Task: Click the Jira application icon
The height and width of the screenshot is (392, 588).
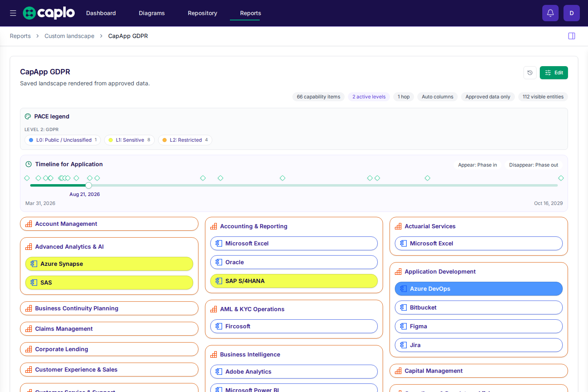Action: (x=403, y=345)
